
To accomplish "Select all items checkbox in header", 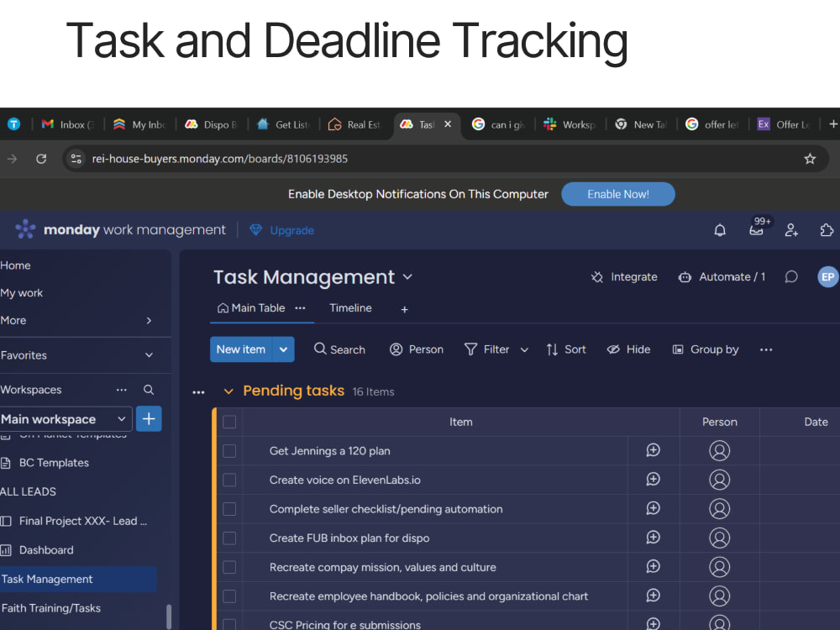I will click(229, 423).
